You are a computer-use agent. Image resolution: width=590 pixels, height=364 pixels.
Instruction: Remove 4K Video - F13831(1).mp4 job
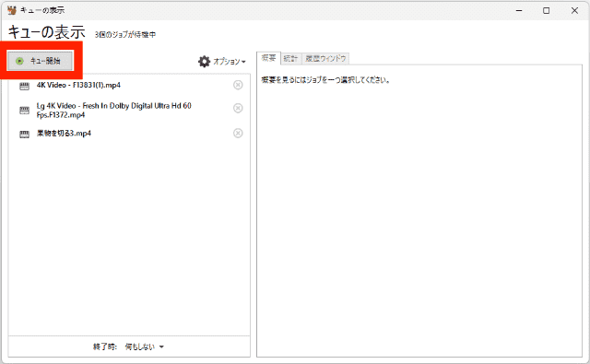click(238, 85)
